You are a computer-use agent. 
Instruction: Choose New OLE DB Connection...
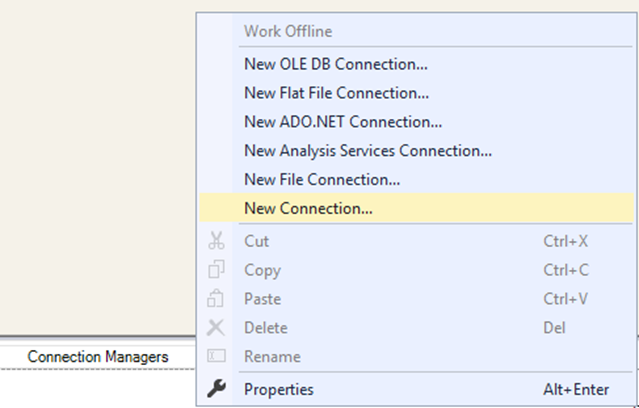tap(335, 64)
